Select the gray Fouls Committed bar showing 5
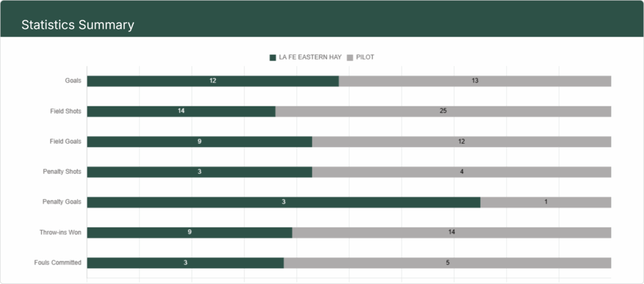This screenshot has height=284, width=644. [x=447, y=263]
